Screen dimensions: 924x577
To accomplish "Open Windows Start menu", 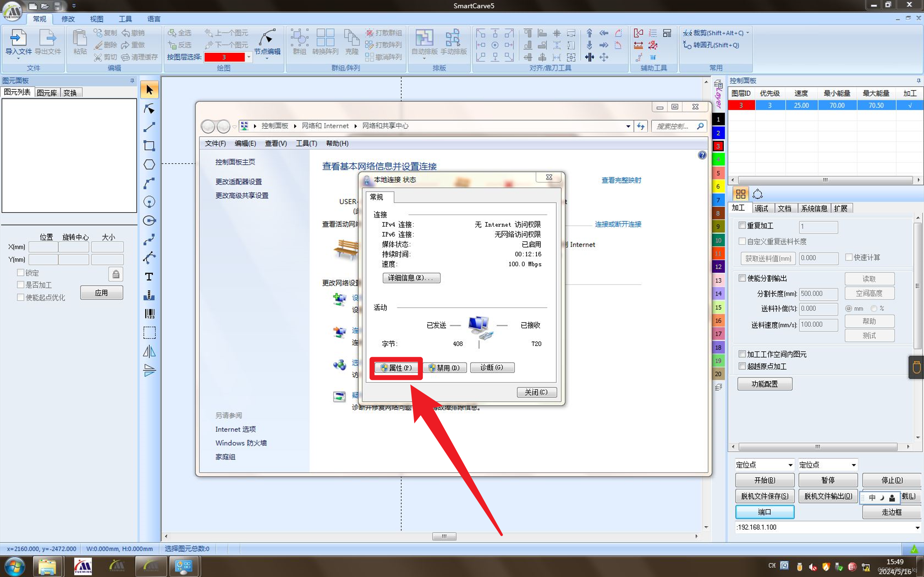I will click(x=14, y=566).
